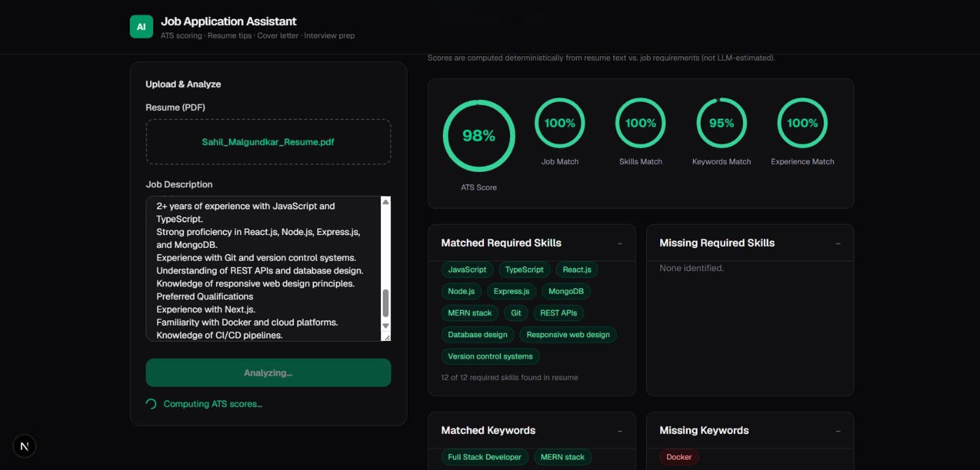Click the 12 of 12 required skills text
The image size is (980, 470).
click(510, 378)
